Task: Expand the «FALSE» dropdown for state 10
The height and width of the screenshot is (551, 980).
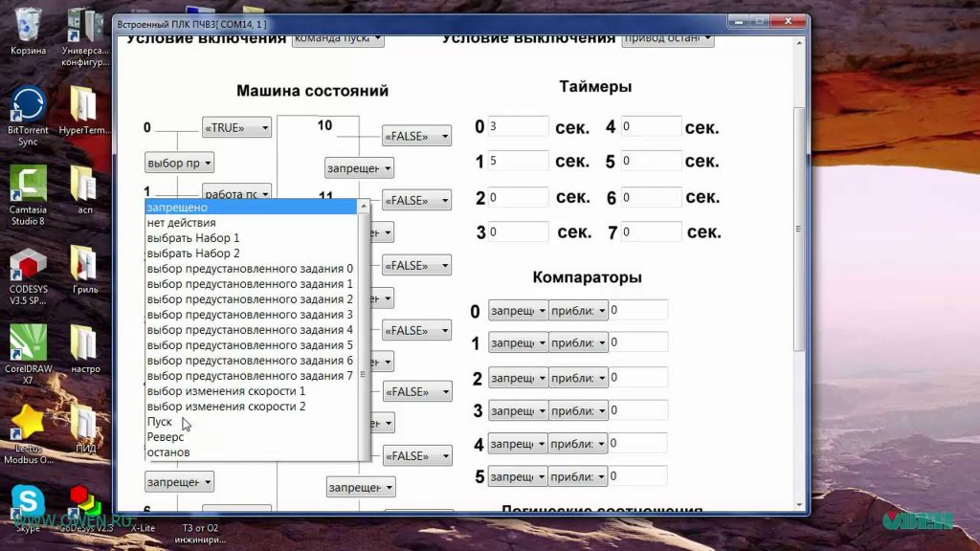Action: tap(417, 136)
